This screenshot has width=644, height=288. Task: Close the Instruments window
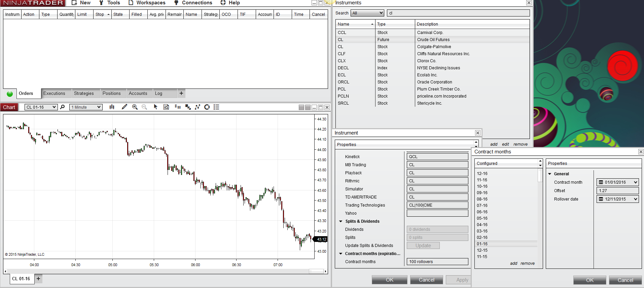(529, 3)
